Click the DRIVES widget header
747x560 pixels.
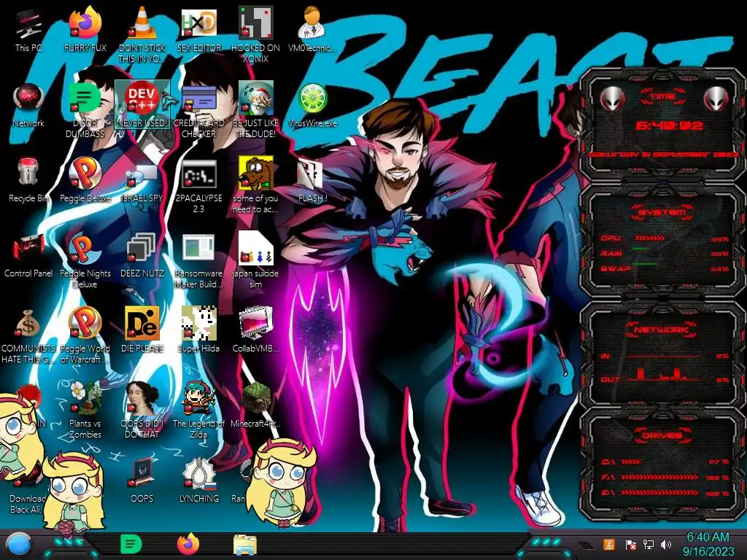tap(662, 435)
